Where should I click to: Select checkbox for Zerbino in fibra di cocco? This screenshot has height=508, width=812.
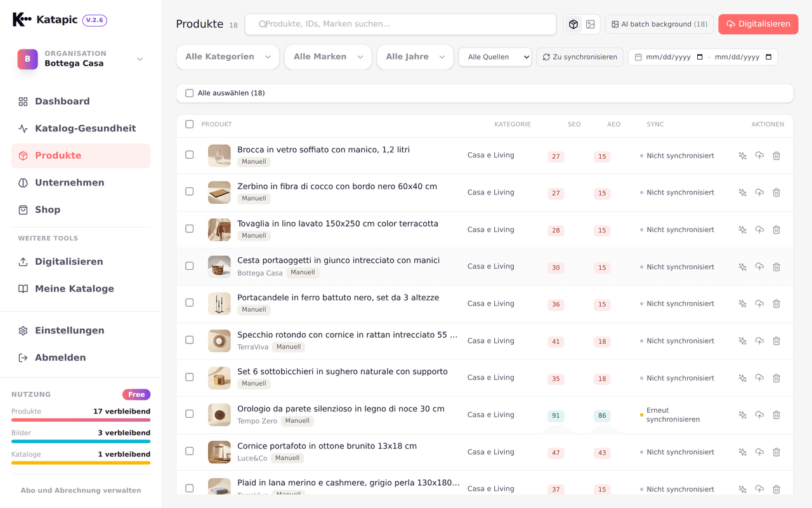[x=189, y=191]
